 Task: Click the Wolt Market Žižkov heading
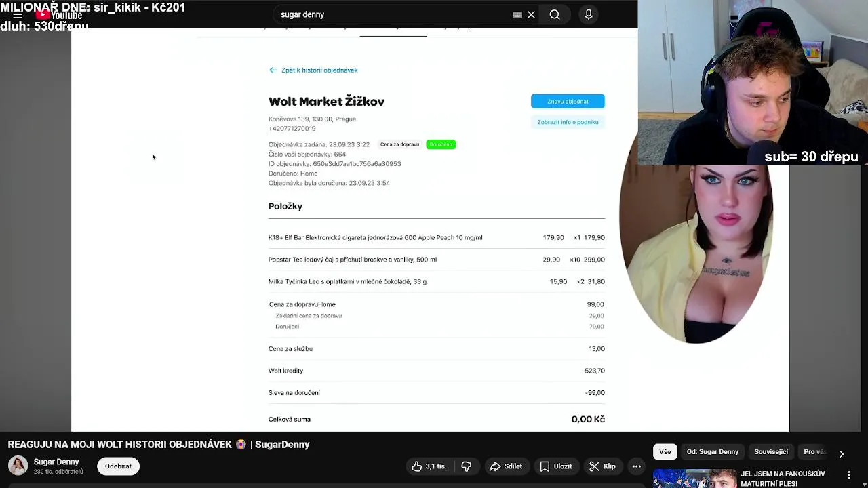(x=326, y=101)
